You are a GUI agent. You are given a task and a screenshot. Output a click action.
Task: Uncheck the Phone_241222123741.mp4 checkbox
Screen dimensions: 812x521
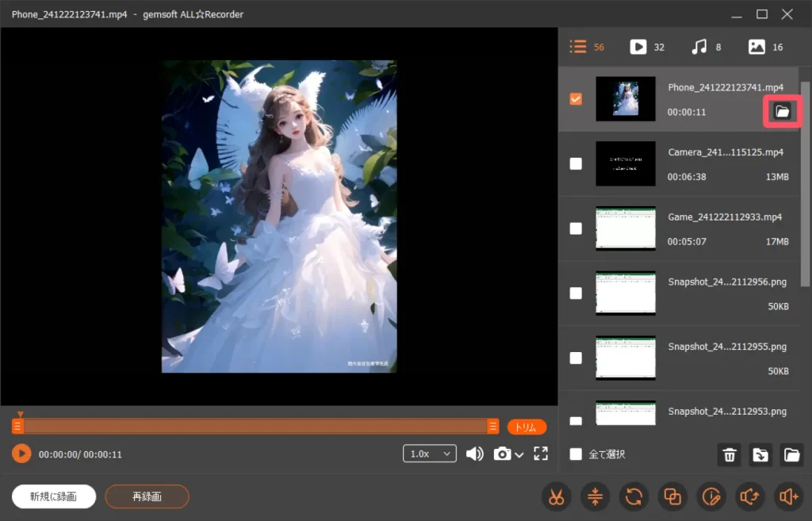click(576, 99)
